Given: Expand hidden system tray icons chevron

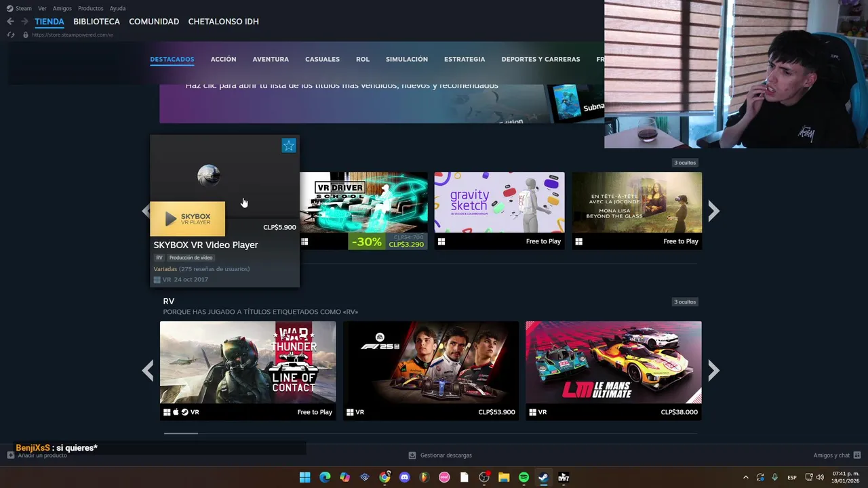Looking at the screenshot, I should click(x=746, y=477).
